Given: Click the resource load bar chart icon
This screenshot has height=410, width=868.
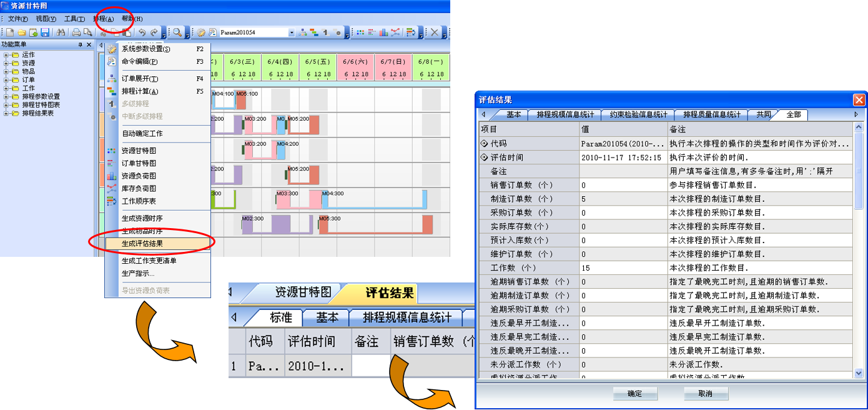Looking at the screenshot, I should click(x=383, y=32).
